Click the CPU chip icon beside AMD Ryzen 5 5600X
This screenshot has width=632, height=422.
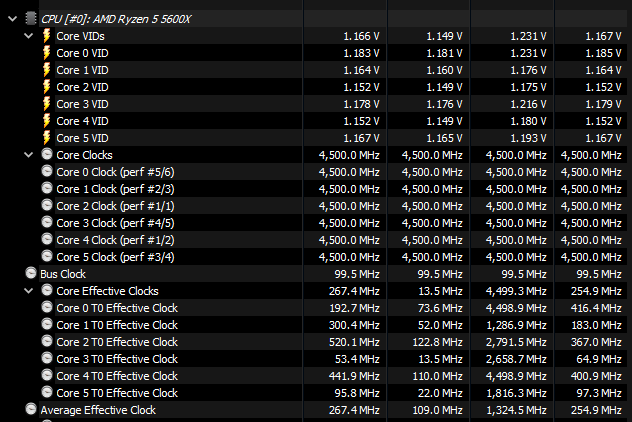point(31,19)
